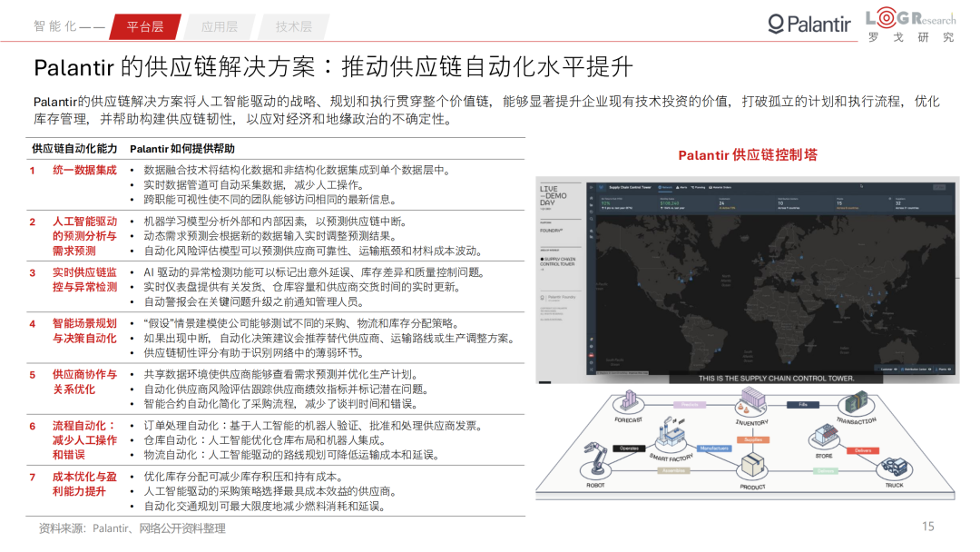Click the 资料来源 source line
Image resolution: width=980 pixels, height=552 pixels.
click(132, 528)
